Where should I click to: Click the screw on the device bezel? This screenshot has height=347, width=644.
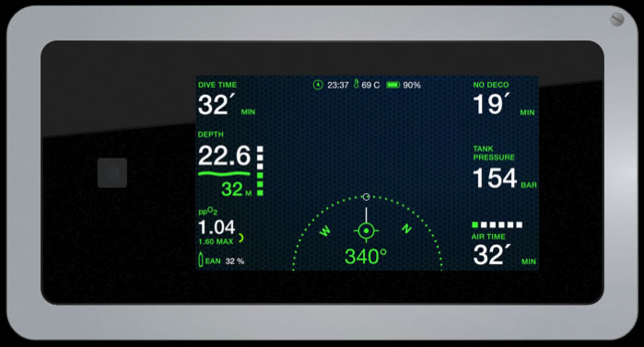pyautogui.click(x=617, y=19)
